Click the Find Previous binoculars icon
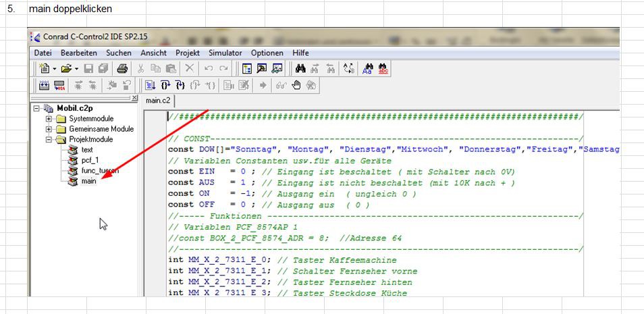Screen dimensions: 644x314 pyautogui.click(x=330, y=69)
